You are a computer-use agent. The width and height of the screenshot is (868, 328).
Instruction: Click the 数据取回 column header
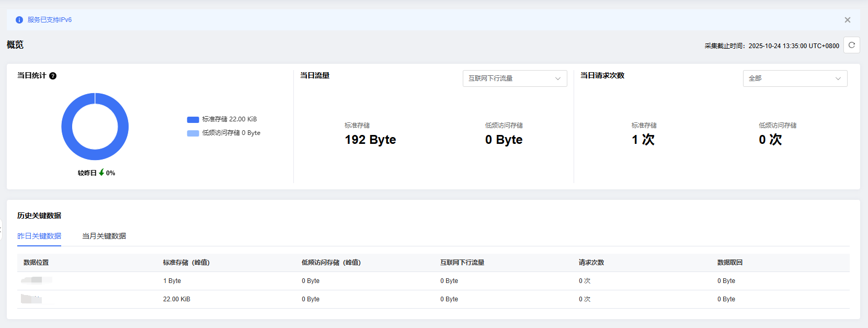point(730,263)
